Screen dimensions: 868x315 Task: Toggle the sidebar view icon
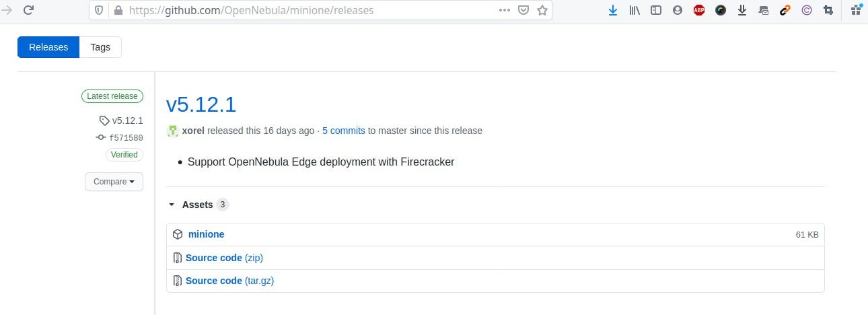click(x=655, y=10)
